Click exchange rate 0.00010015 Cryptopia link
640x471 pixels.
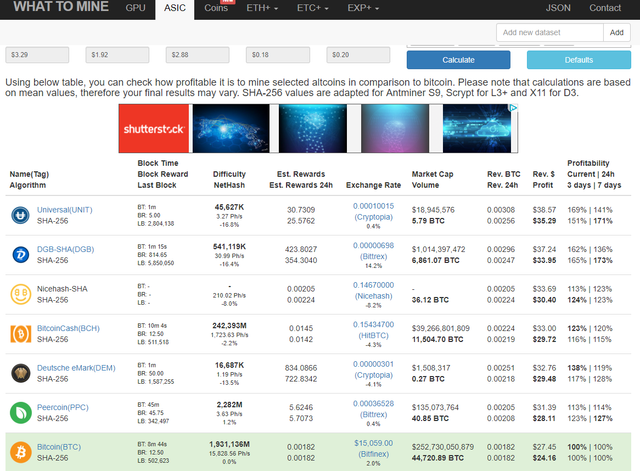pyautogui.click(x=373, y=211)
